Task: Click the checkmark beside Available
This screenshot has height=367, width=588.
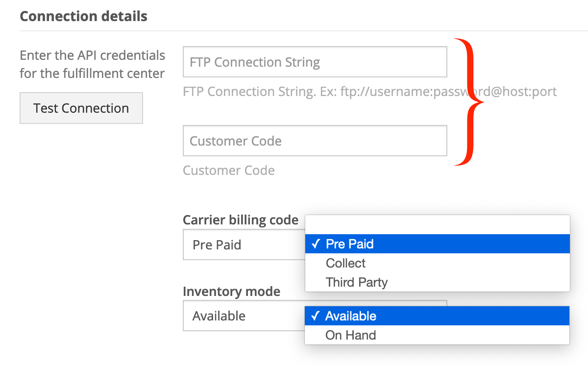Action: pos(315,316)
